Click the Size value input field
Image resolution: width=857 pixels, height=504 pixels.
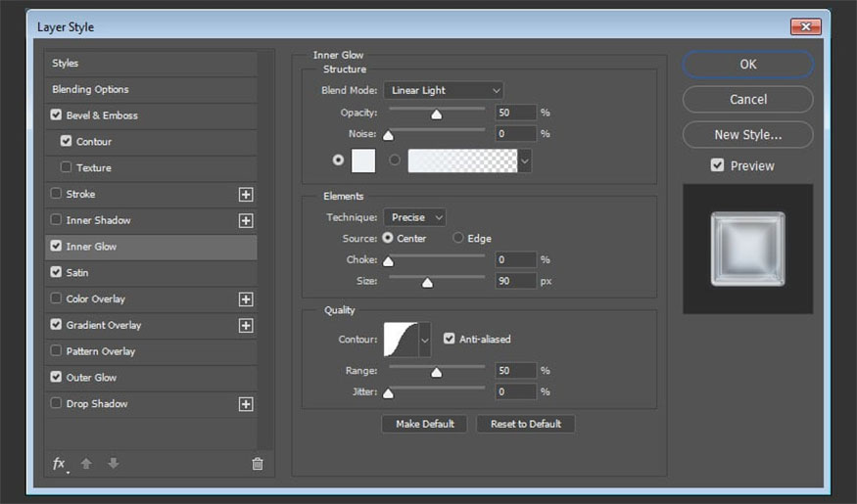515,281
